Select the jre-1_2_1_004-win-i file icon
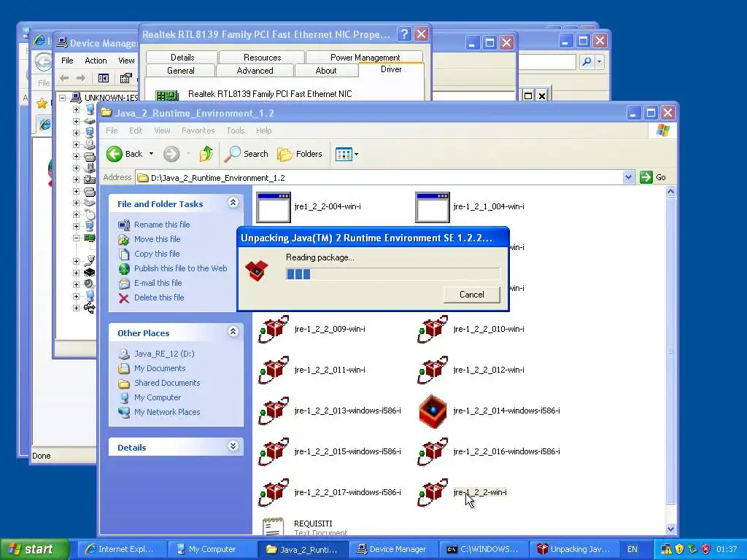This screenshot has height=560, width=747. [x=433, y=207]
